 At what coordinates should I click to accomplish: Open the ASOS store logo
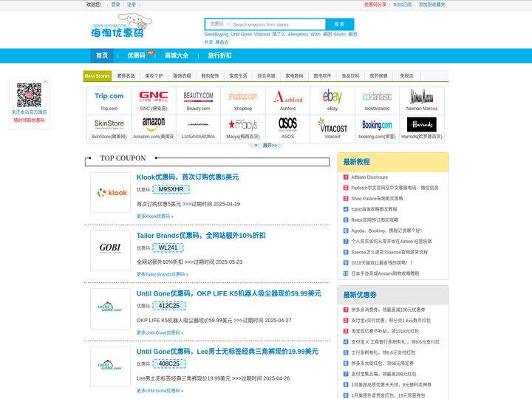pos(287,125)
